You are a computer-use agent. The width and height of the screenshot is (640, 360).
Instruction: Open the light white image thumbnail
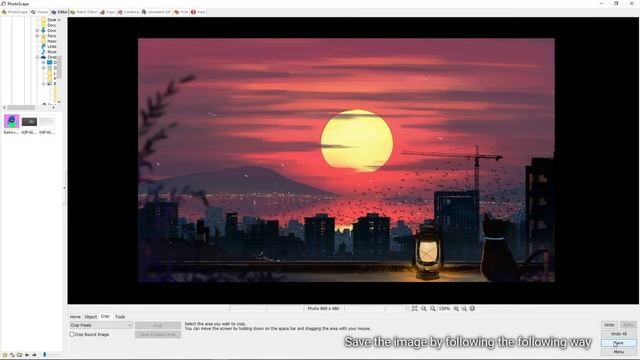click(47, 122)
